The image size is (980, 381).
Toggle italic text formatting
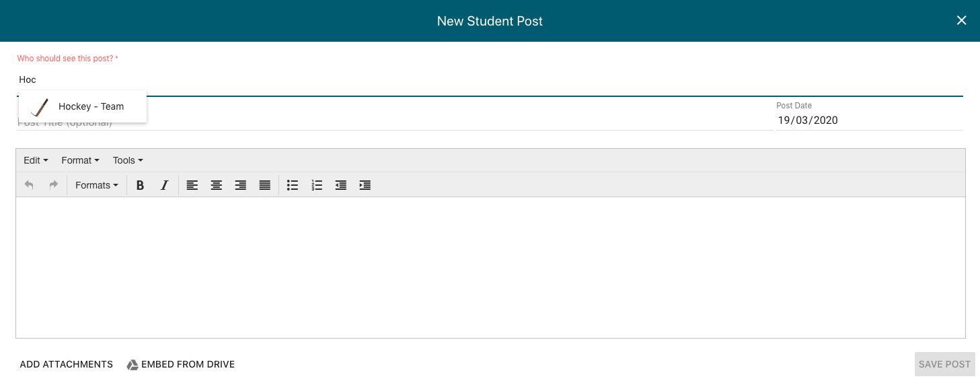(164, 185)
